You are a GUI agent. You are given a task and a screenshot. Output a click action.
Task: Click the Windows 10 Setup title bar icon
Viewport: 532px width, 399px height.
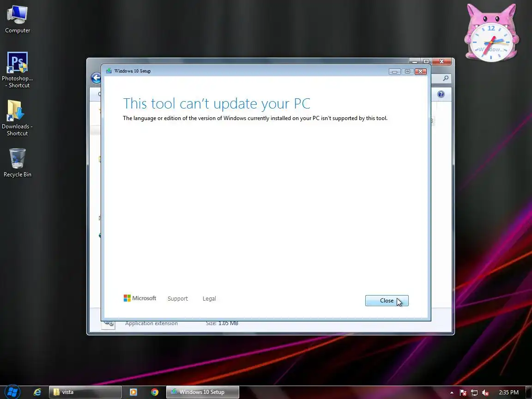[109, 71]
